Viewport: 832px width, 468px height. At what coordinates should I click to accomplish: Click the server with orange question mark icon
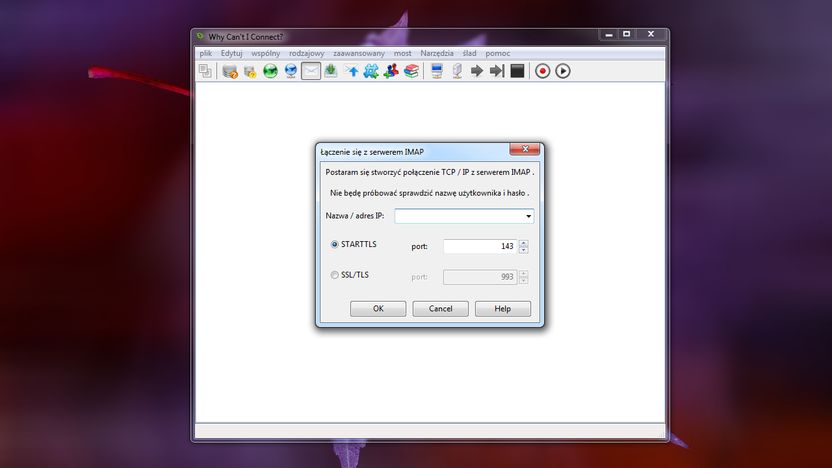tap(230, 71)
